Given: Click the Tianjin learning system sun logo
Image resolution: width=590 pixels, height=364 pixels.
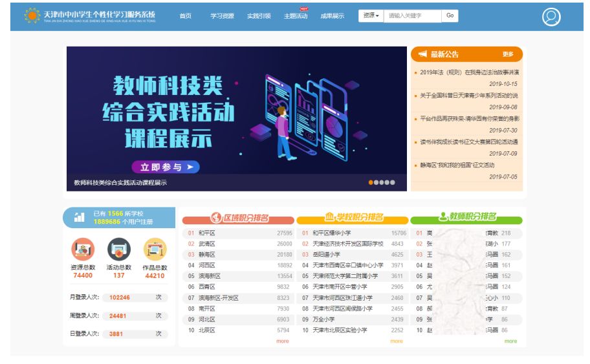Looking at the screenshot, I should [32, 16].
